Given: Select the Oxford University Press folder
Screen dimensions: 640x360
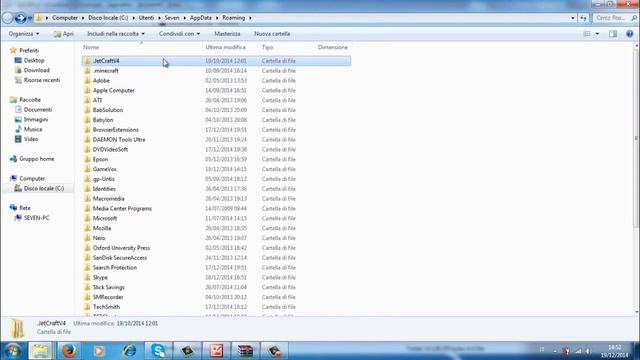Looking at the screenshot, I should tap(216, 248).
